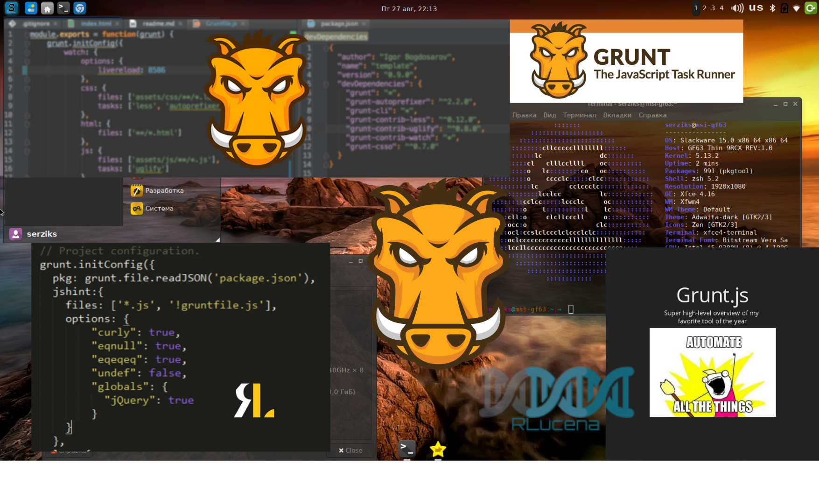Open the Справка menu in Terminal
This screenshot has width=819, height=504.
652,115
